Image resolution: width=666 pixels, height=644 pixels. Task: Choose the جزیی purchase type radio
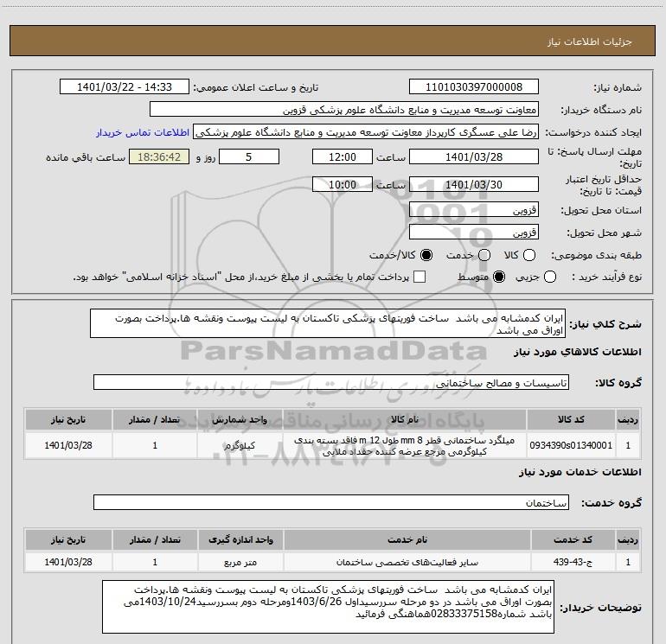pos(550,277)
